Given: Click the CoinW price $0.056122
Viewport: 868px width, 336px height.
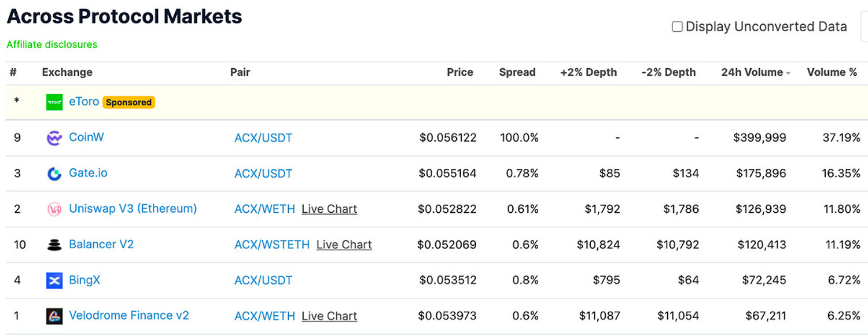Looking at the screenshot, I should [x=448, y=138].
